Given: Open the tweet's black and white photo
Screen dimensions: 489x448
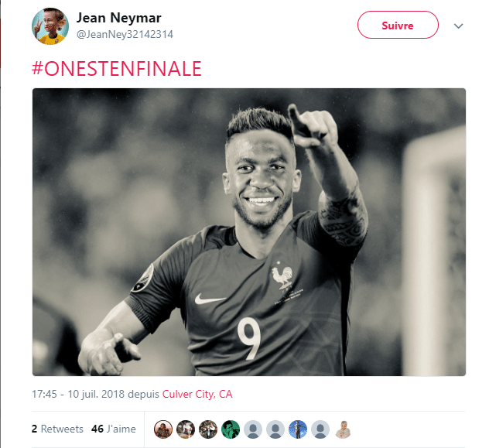Looking at the screenshot, I should coord(248,231).
